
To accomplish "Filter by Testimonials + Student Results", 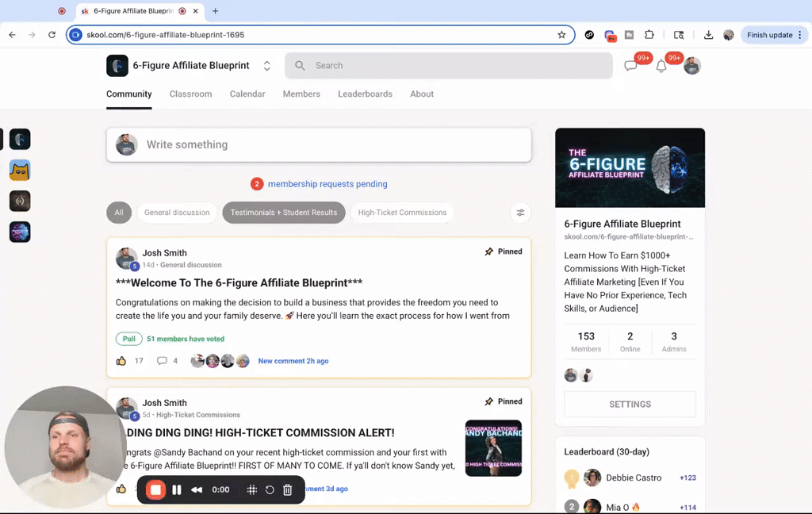I will 284,213.
